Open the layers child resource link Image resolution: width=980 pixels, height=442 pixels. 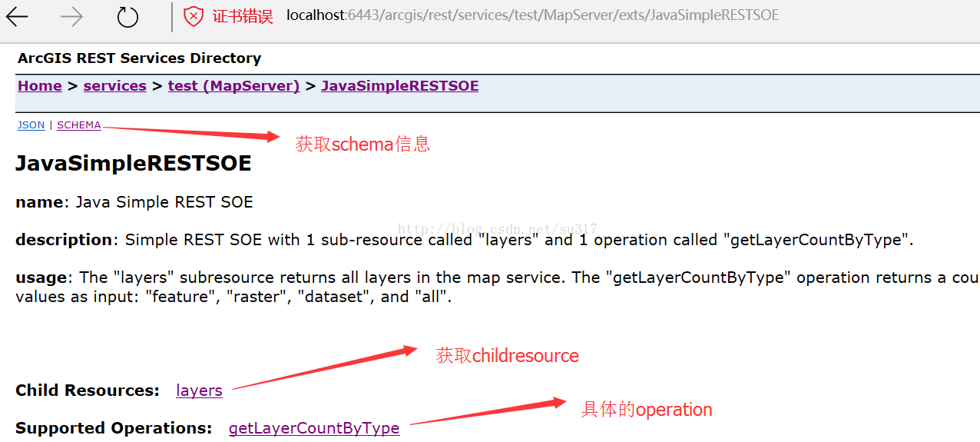199,390
